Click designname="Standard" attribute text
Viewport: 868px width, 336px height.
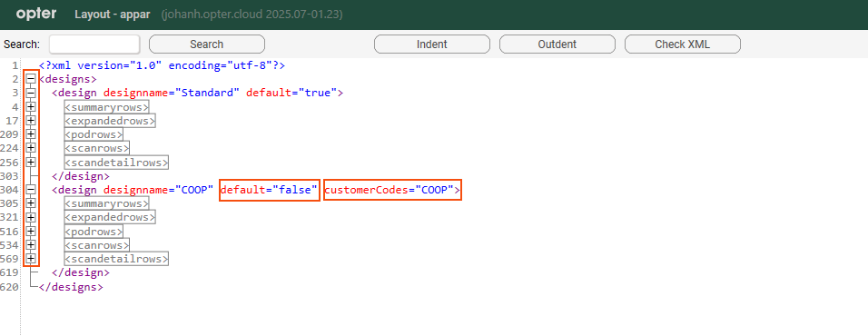point(172,93)
